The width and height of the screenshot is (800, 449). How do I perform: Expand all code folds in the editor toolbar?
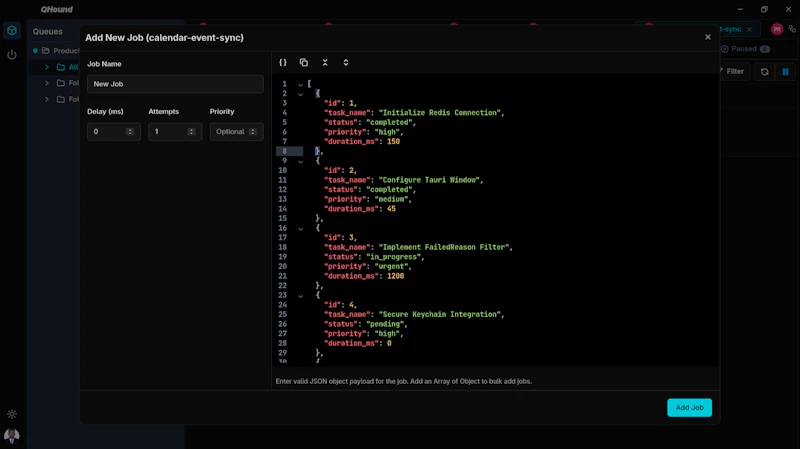[346, 62]
